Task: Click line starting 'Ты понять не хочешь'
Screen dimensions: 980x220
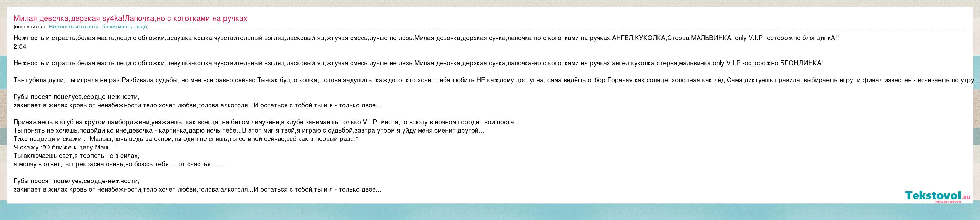Action: 249,131
